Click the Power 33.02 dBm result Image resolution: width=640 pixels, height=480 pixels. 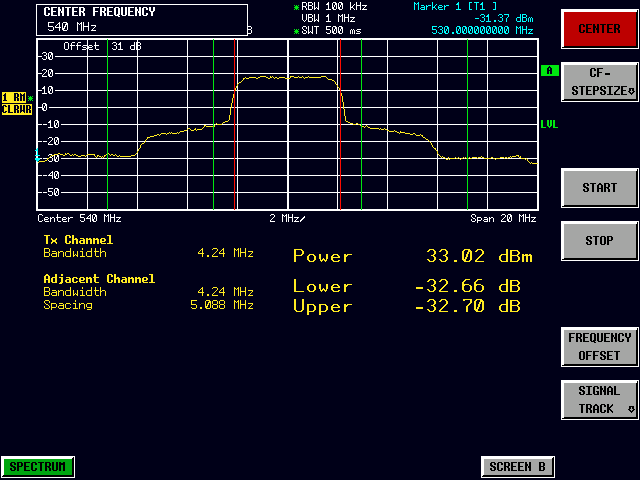tap(413, 256)
